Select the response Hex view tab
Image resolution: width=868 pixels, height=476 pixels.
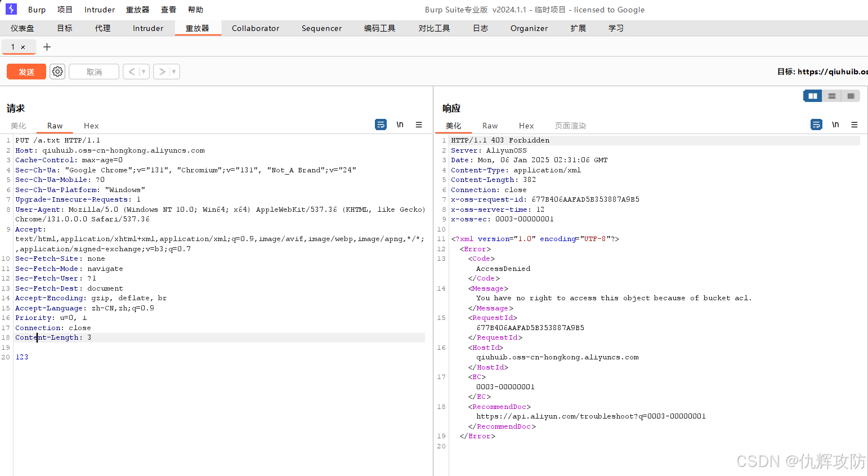526,126
